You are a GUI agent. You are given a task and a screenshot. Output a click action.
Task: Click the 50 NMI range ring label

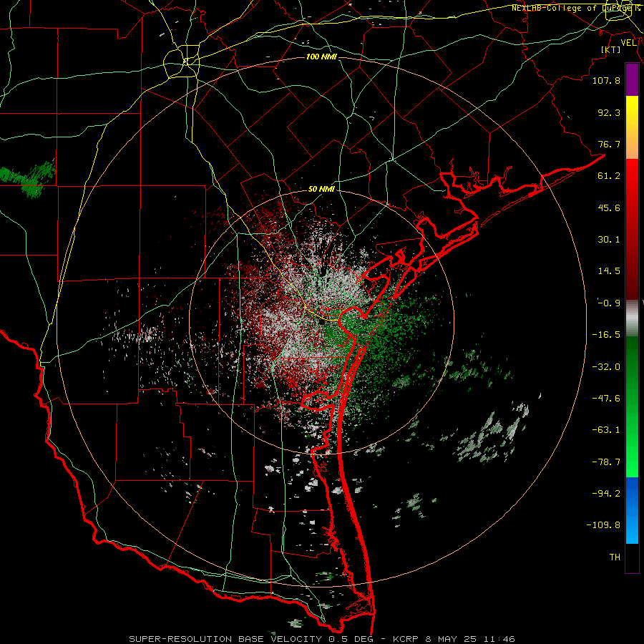click(x=321, y=190)
